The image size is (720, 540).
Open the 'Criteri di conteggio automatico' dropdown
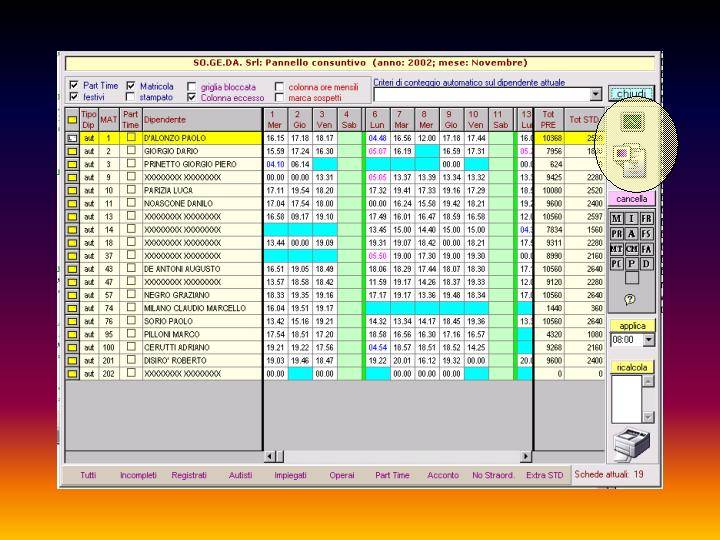596,94
